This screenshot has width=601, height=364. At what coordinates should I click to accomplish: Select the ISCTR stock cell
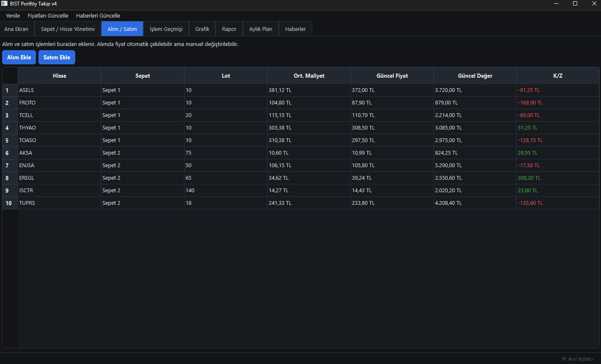click(x=59, y=191)
